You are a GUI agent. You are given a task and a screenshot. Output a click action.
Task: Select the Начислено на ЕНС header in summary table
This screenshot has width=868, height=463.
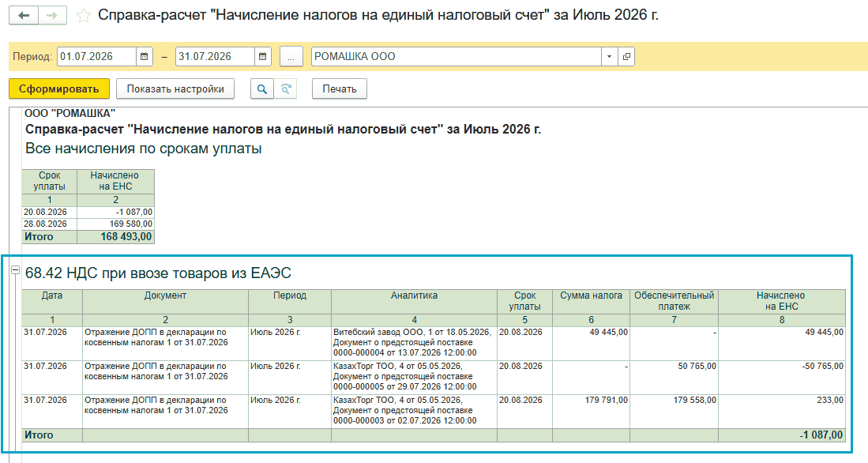pyautogui.click(x=115, y=181)
